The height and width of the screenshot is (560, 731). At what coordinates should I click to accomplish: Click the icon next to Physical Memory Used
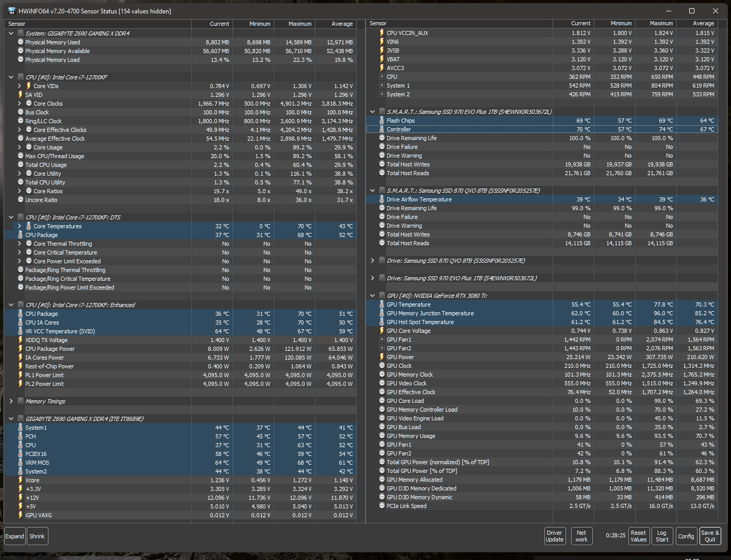point(21,42)
